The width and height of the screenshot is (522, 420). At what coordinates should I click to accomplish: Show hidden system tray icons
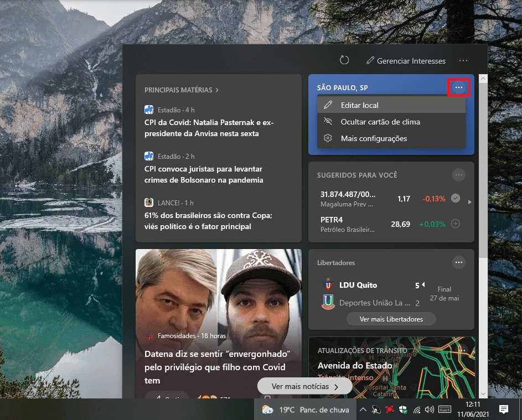coord(363,409)
